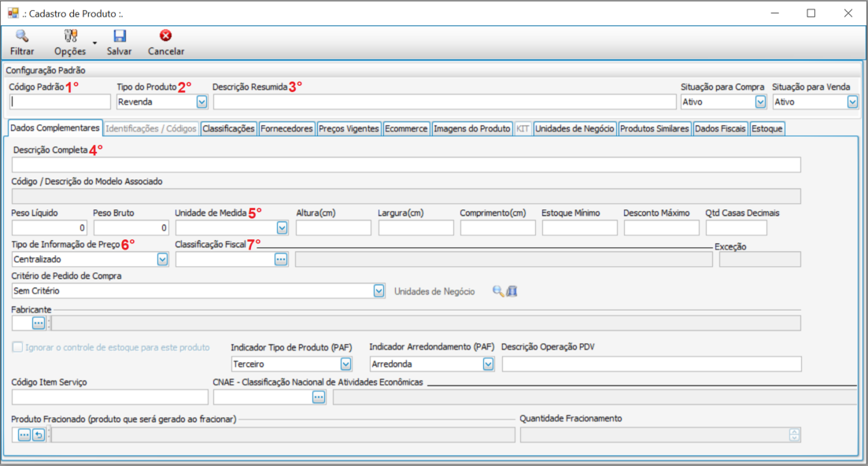
Task: Search Unidades de Negócio magnifier icon
Action: (x=498, y=291)
